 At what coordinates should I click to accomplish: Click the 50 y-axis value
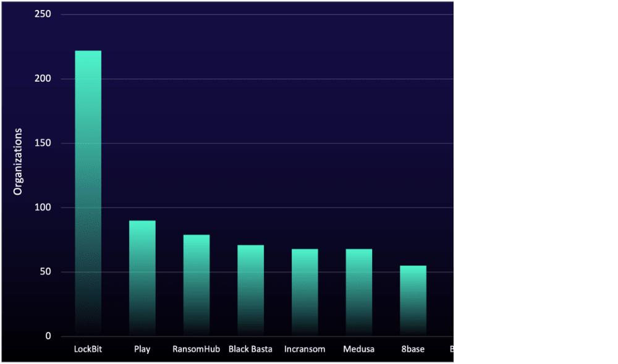click(45, 272)
